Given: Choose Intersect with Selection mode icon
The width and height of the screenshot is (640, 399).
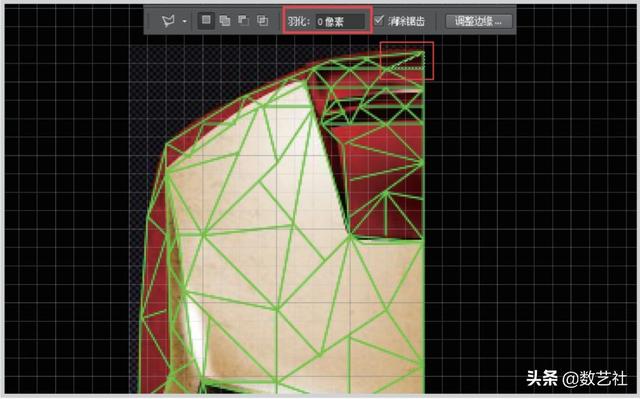Looking at the screenshot, I should pyautogui.click(x=262, y=20).
